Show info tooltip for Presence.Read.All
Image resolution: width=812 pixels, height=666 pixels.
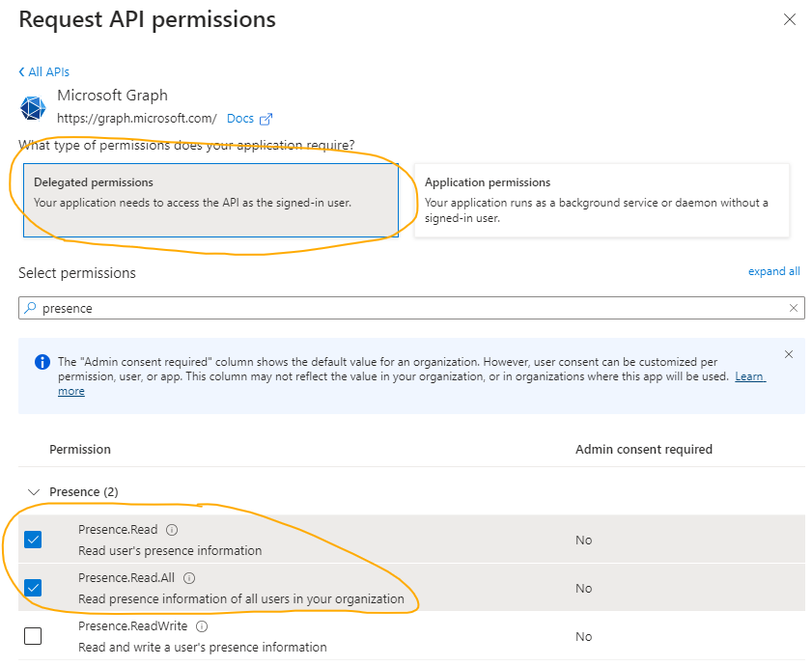pos(189,578)
